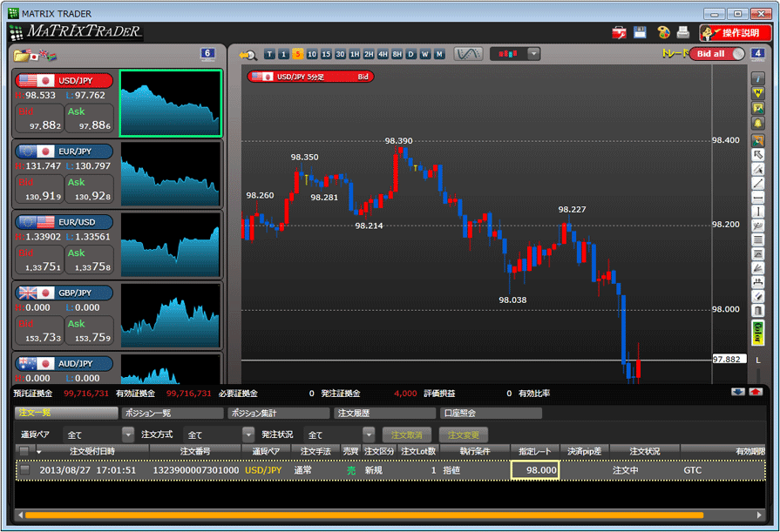
Task: Click the 注文変更 button
Action: tap(463, 435)
